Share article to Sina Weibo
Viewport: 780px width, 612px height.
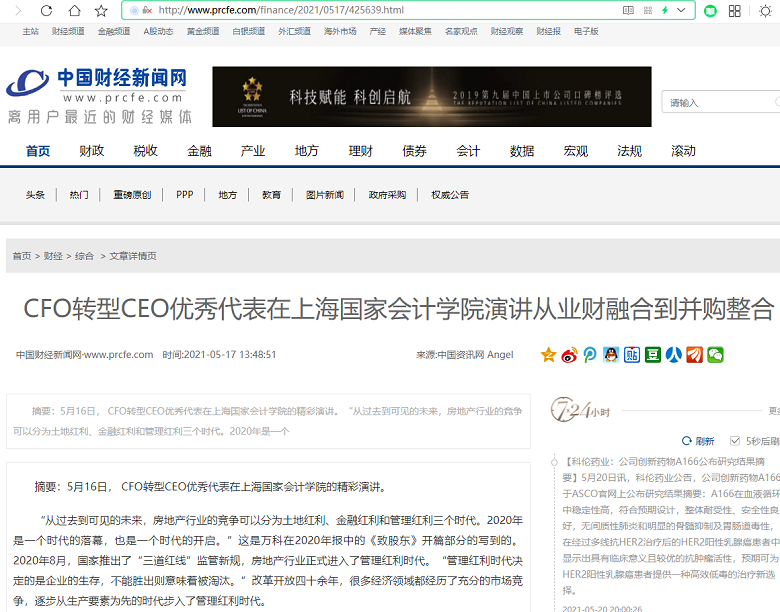pyautogui.click(x=569, y=355)
